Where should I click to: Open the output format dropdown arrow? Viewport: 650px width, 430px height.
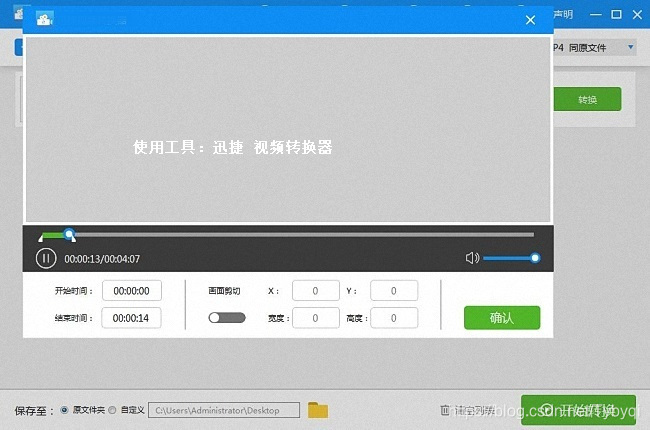pyautogui.click(x=631, y=47)
